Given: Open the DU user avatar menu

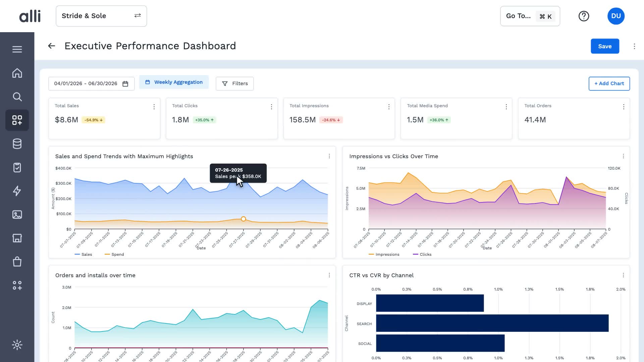Looking at the screenshot, I should point(616,16).
